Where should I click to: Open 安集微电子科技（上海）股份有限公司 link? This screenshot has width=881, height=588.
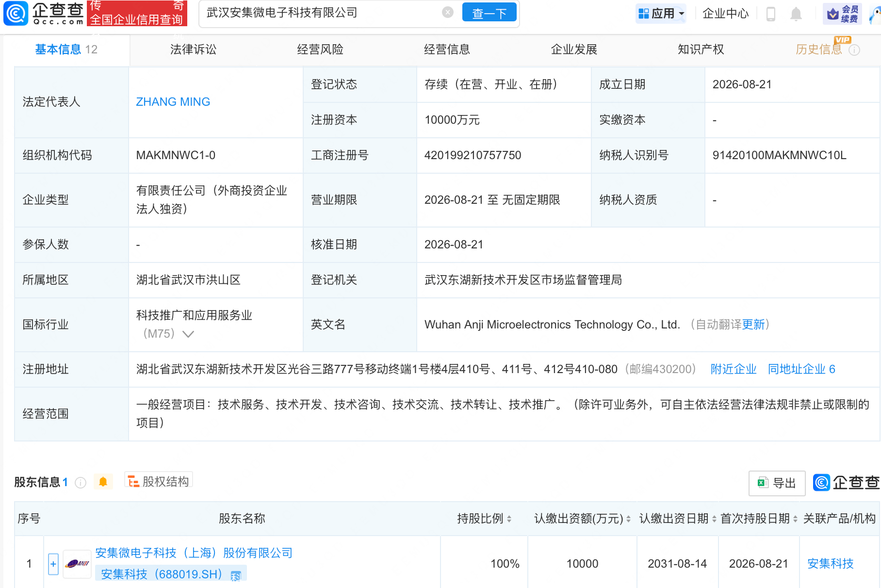point(194,553)
